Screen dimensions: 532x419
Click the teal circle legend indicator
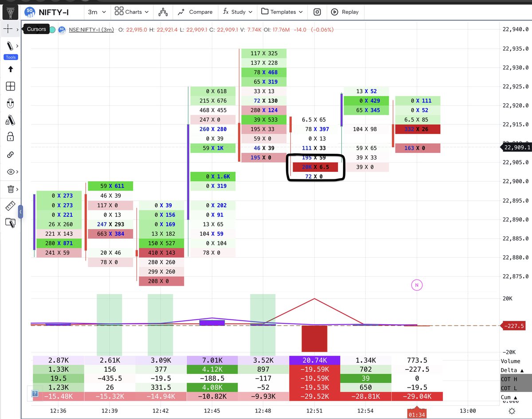pyautogui.click(x=52, y=30)
